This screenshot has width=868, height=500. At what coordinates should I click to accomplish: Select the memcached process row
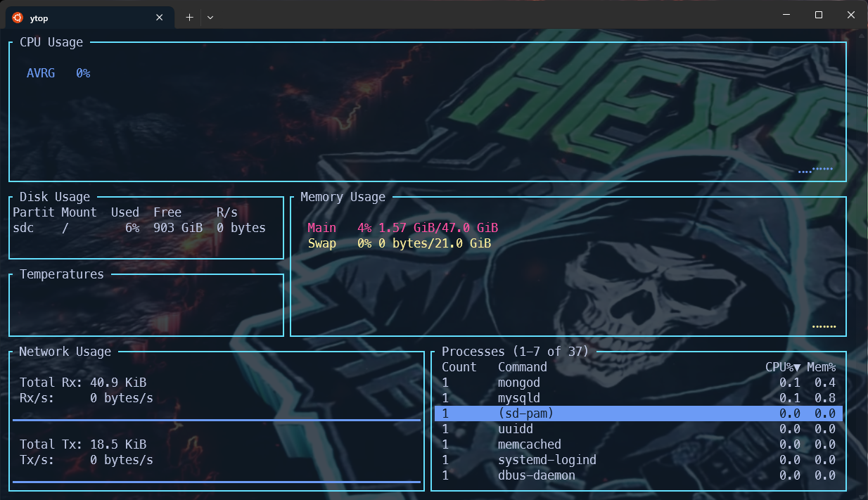639,444
